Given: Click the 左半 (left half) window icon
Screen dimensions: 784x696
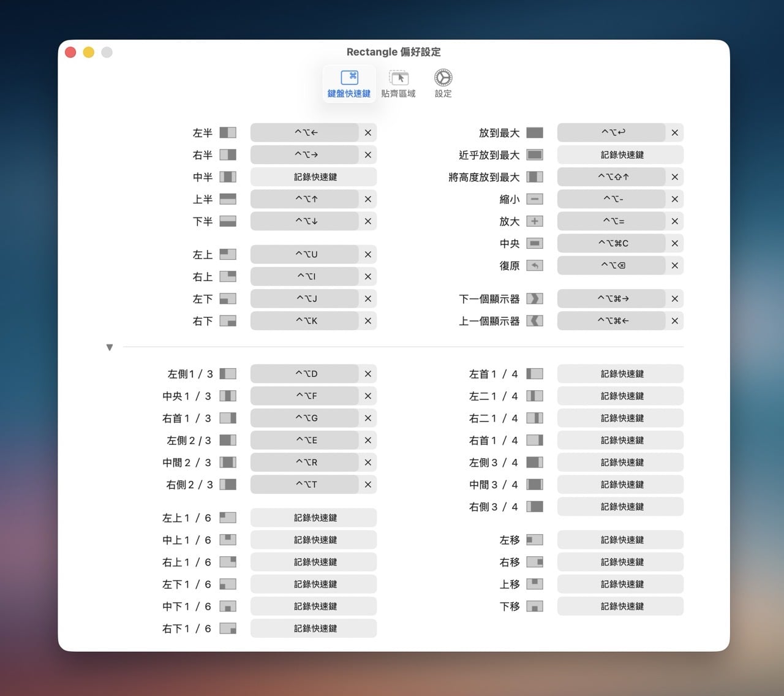Looking at the screenshot, I should point(228,133).
